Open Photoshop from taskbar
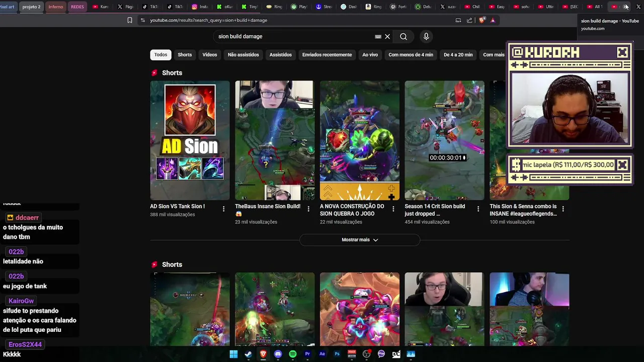Viewport: 644px width, 362px height. pyautogui.click(x=337, y=354)
